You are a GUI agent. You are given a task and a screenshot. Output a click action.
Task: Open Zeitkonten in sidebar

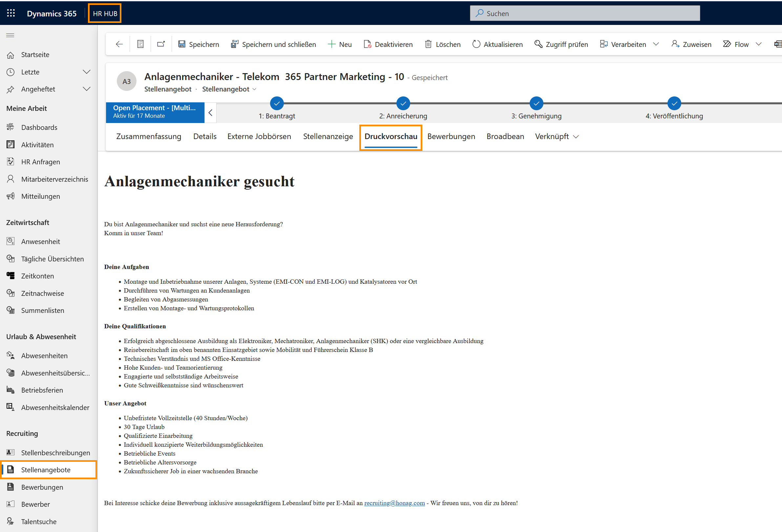37,276
